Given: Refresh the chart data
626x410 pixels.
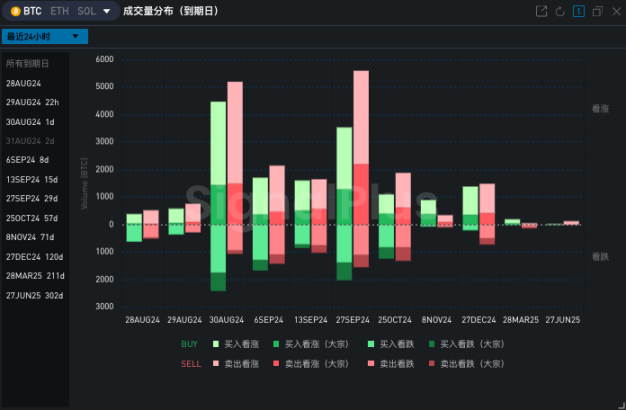Looking at the screenshot, I should (x=560, y=11).
